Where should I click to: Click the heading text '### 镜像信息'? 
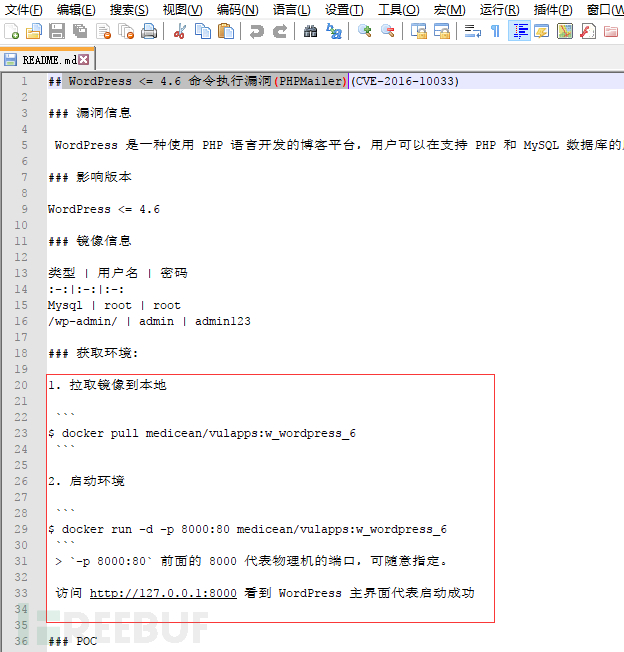click(x=90, y=241)
